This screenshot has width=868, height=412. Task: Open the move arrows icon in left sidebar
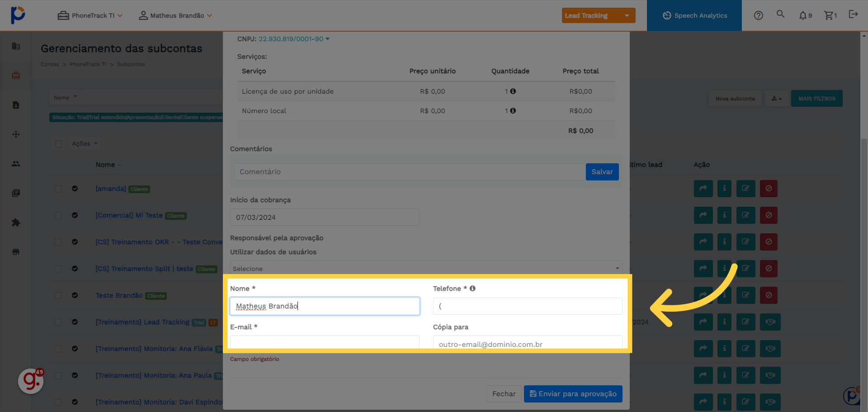16,134
